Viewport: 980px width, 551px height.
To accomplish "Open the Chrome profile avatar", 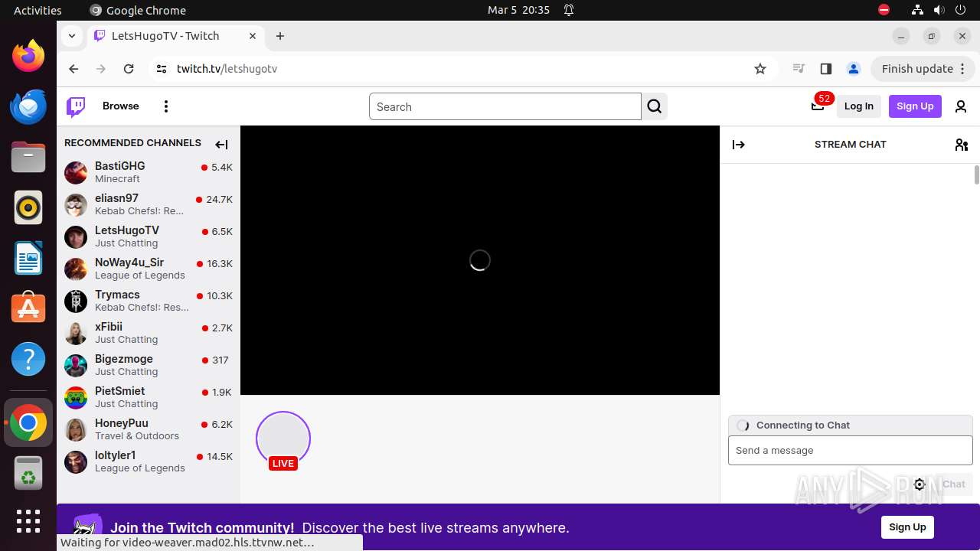I will 853,69.
